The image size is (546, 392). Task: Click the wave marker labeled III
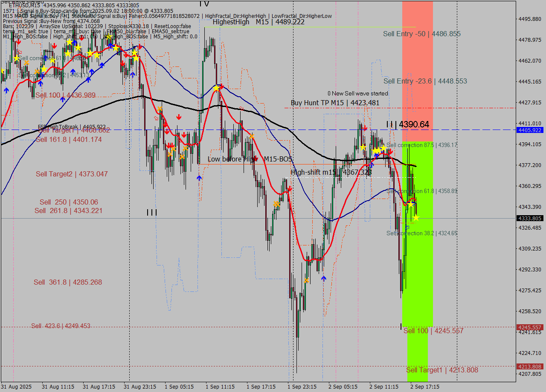tap(152, 212)
